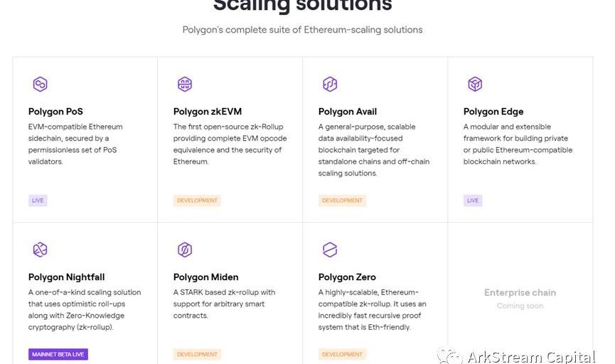This screenshot has height=364, width=615.
Task: Open the Polygon PoS heading
Action: point(55,112)
